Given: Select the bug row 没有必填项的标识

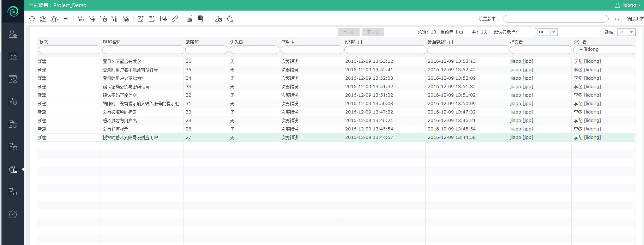Looking at the screenshot, I should pyautogui.click(x=336, y=112).
